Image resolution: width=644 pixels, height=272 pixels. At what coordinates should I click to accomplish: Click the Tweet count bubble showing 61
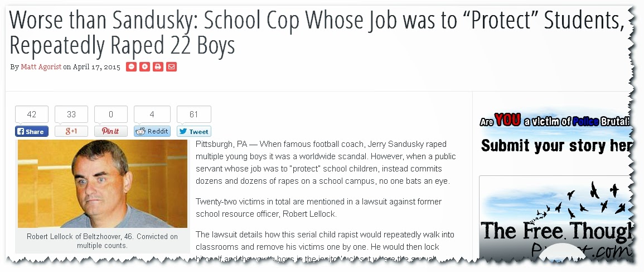tap(194, 114)
